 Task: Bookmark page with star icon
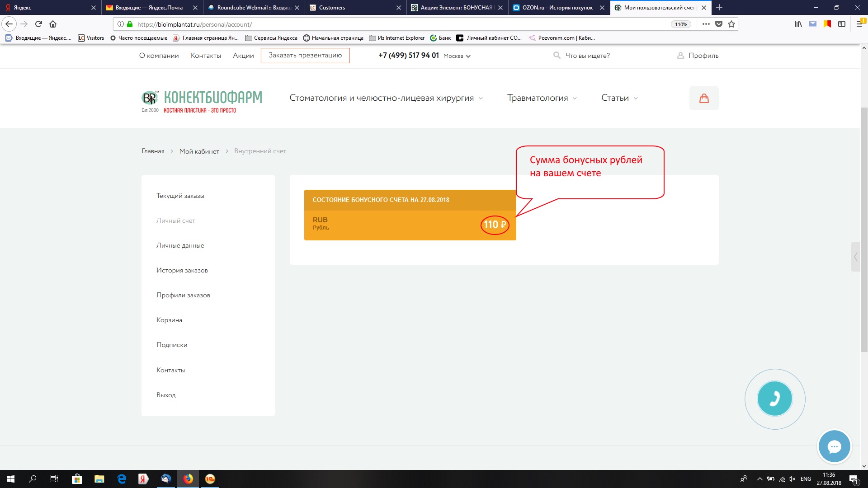731,24
